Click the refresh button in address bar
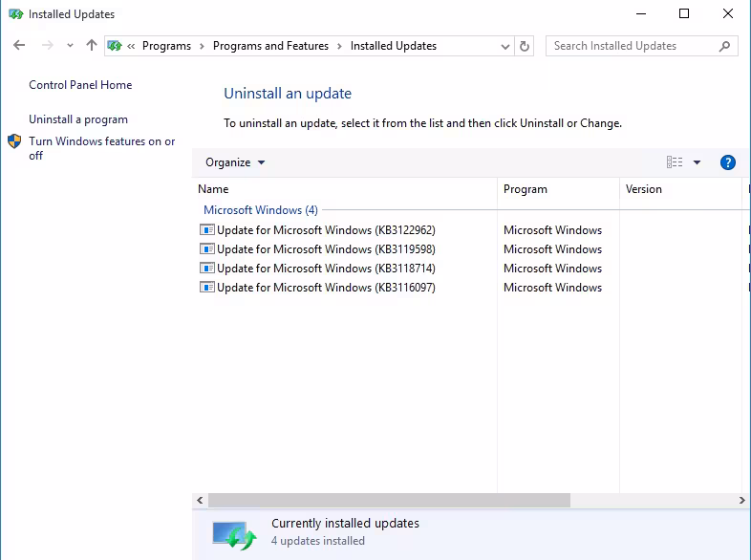This screenshot has width=751, height=560. [x=525, y=46]
